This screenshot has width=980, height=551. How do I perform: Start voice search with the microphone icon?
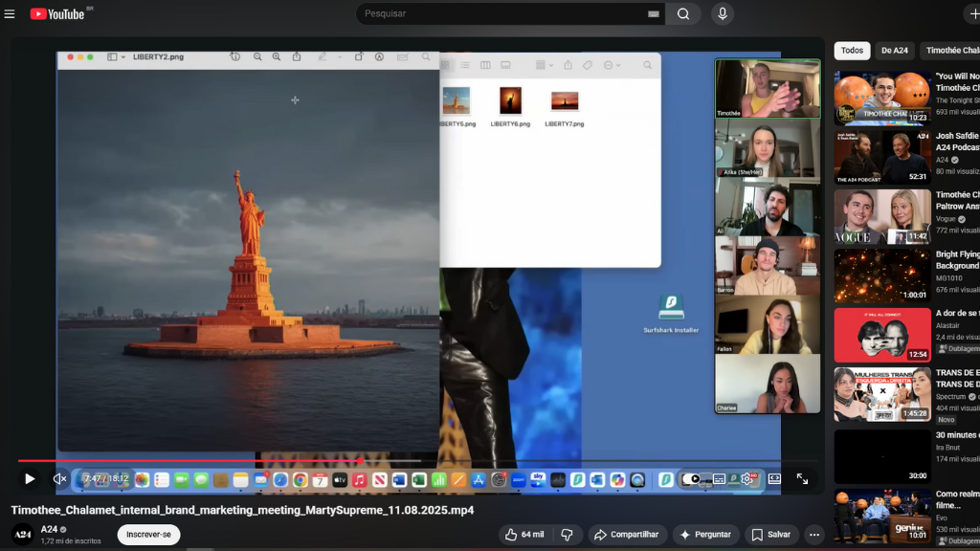[x=723, y=13]
